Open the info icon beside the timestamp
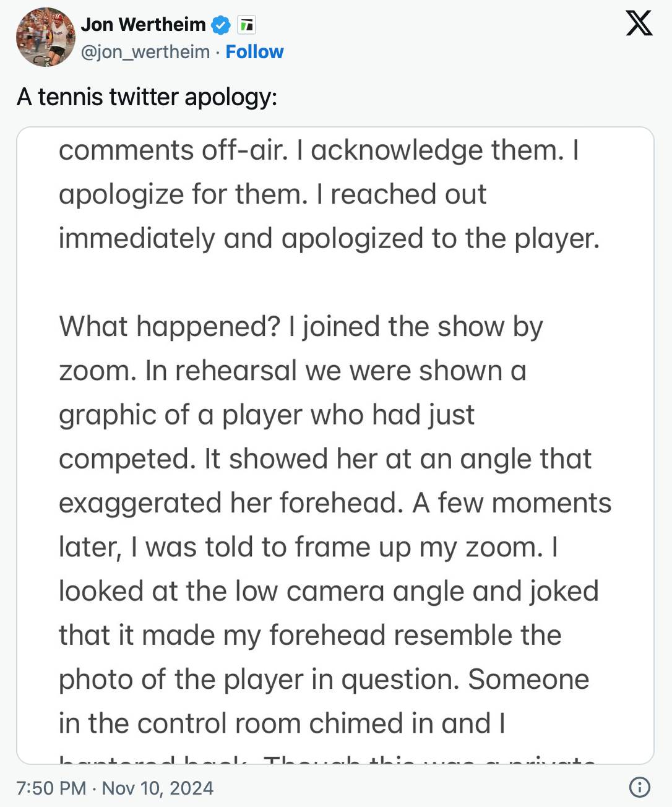 [x=639, y=787]
